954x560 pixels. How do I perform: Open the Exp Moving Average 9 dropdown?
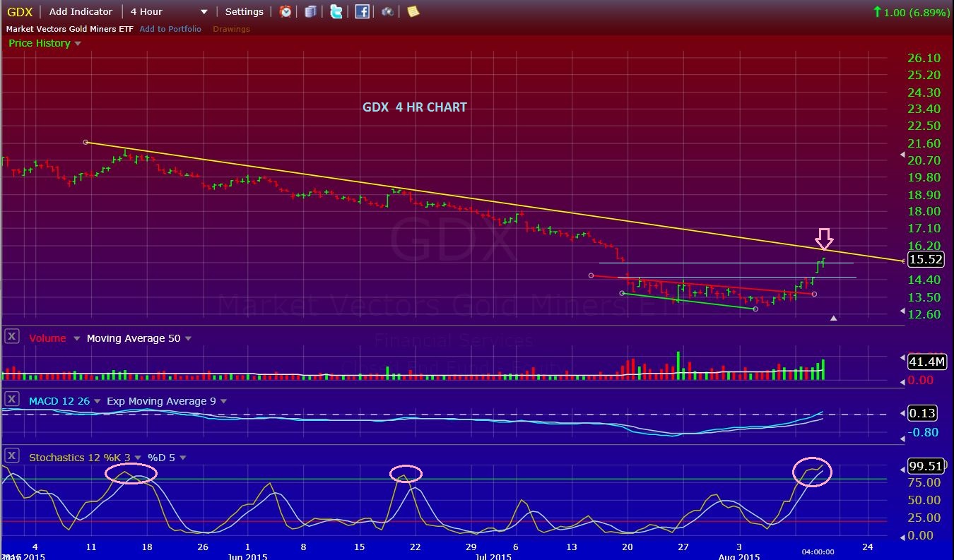(x=224, y=402)
